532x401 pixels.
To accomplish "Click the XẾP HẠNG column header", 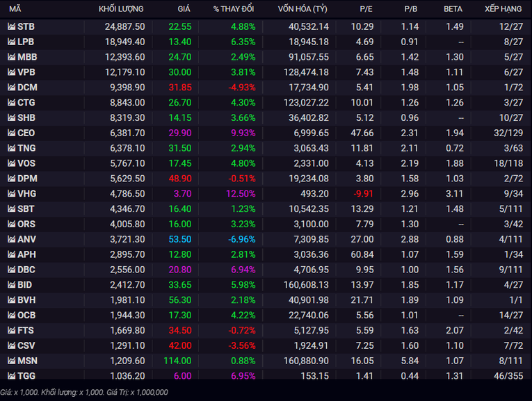I will coord(503,9).
